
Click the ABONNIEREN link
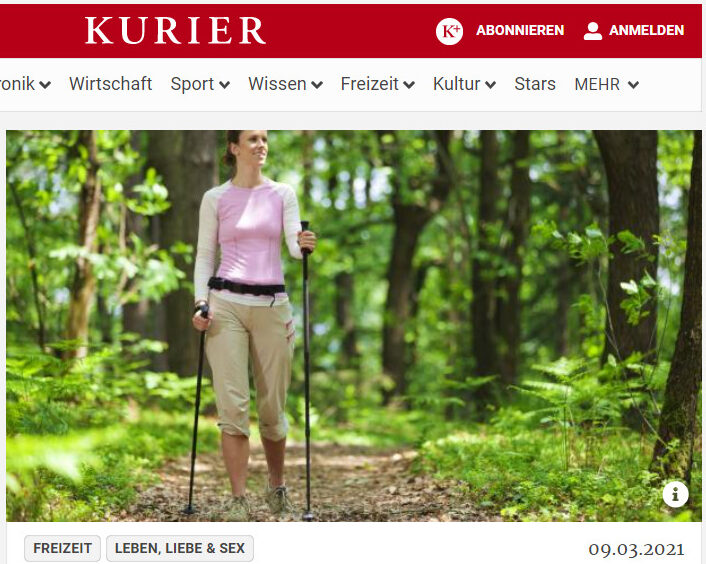520,30
